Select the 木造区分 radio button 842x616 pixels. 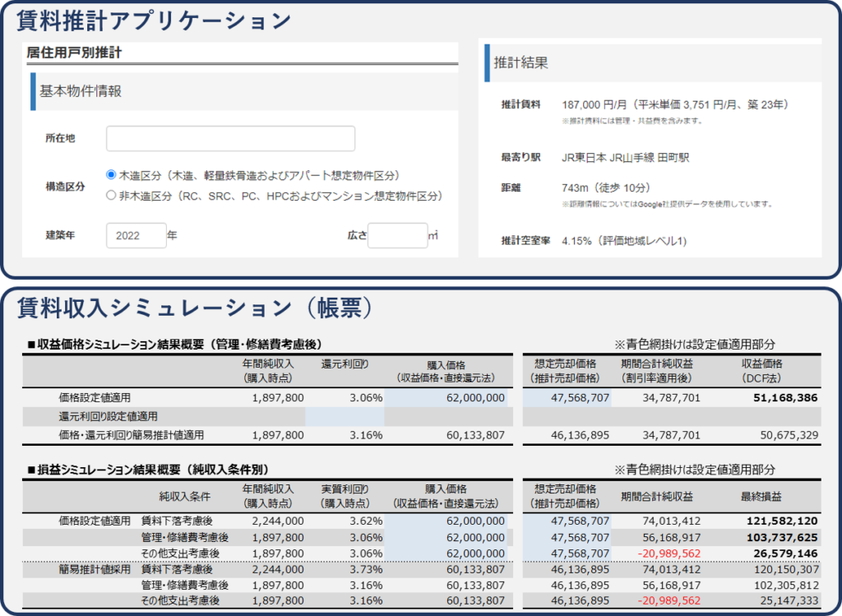point(111,174)
